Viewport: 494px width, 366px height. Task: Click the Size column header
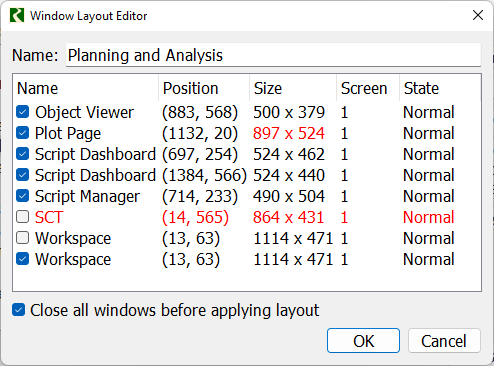click(x=293, y=88)
